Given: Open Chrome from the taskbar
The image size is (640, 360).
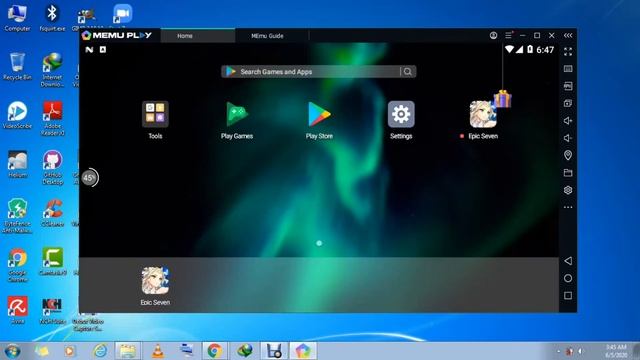Looking at the screenshot, I should pyautogui.click(x=214, y=351).
